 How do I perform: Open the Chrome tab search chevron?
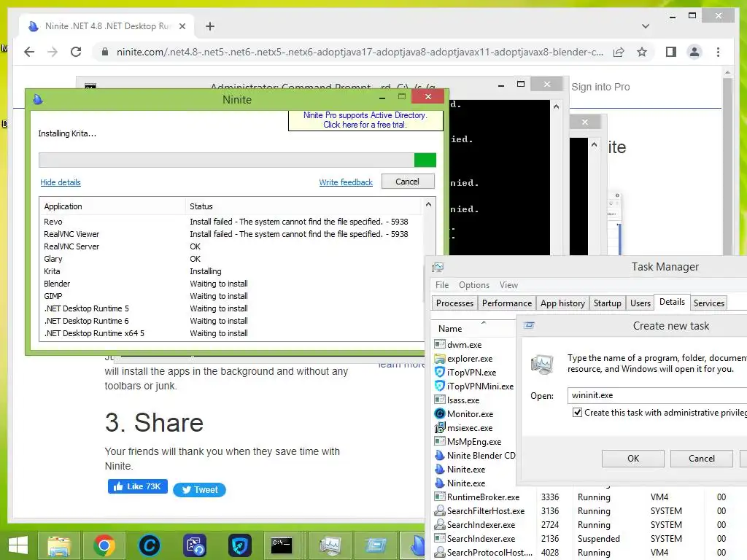pyautogui.click(x=646, y=26)
